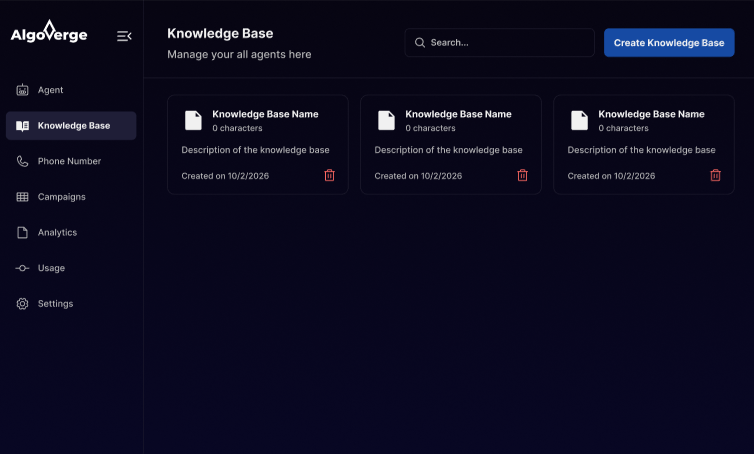Click the Settings gear icon
Viewport: 754px width, 454px height.
point(23,304)
